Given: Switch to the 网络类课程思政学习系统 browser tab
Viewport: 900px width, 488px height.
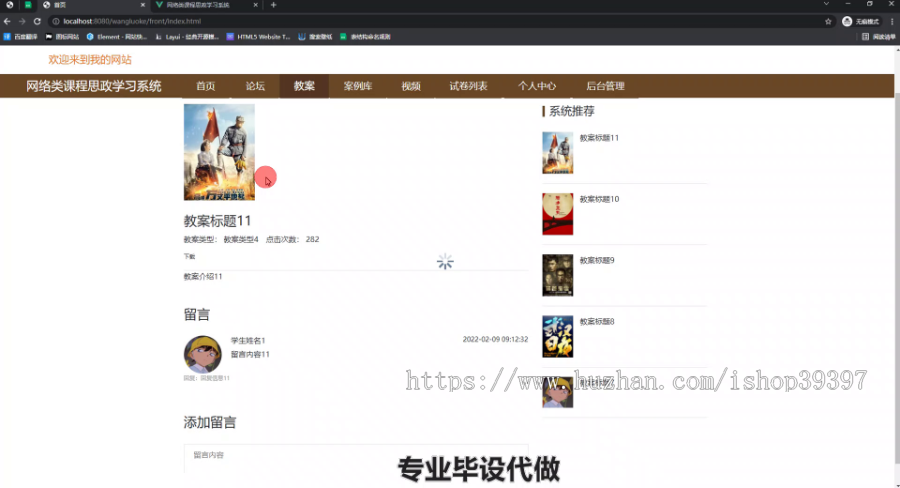Looking at the screenshot, I should (x=207, y=5).
